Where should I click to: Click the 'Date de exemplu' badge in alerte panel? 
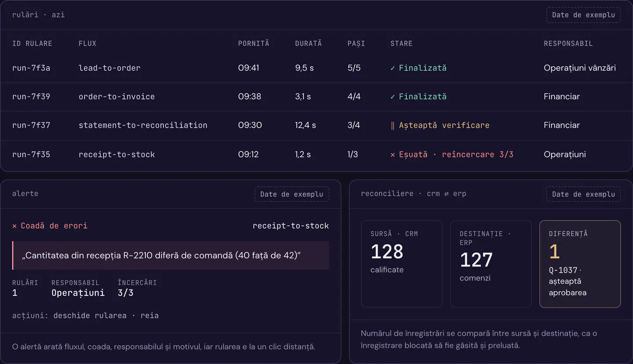(291, 194)
